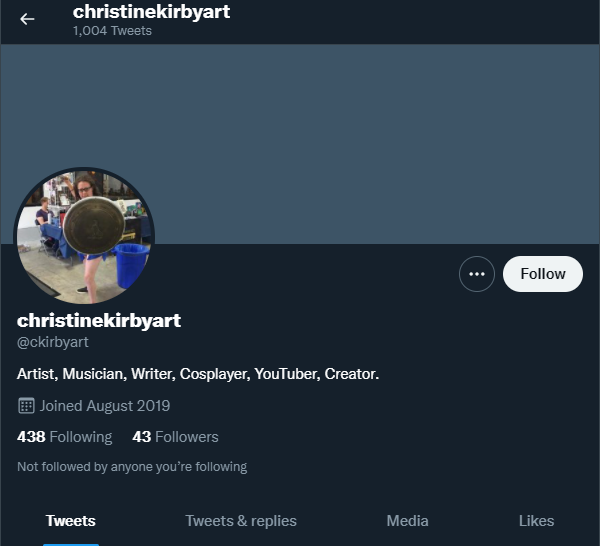Open the Likes tab
Viewport: 600px width, 546px height.
[x=536, y=521]
